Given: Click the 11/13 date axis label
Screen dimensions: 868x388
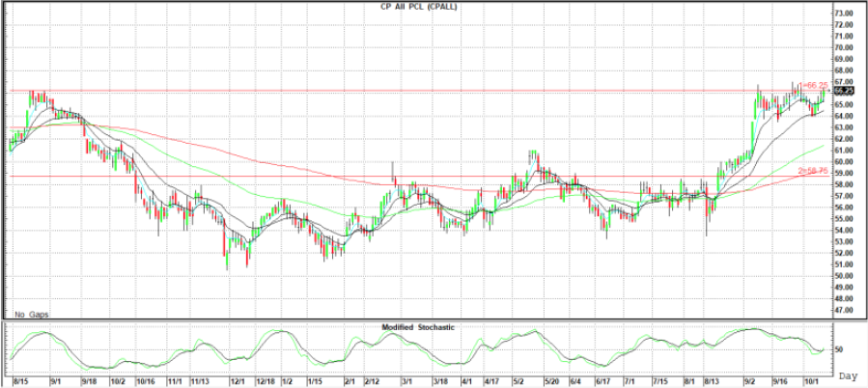Looking at the screenshot, I should click(x=200, y=382).
